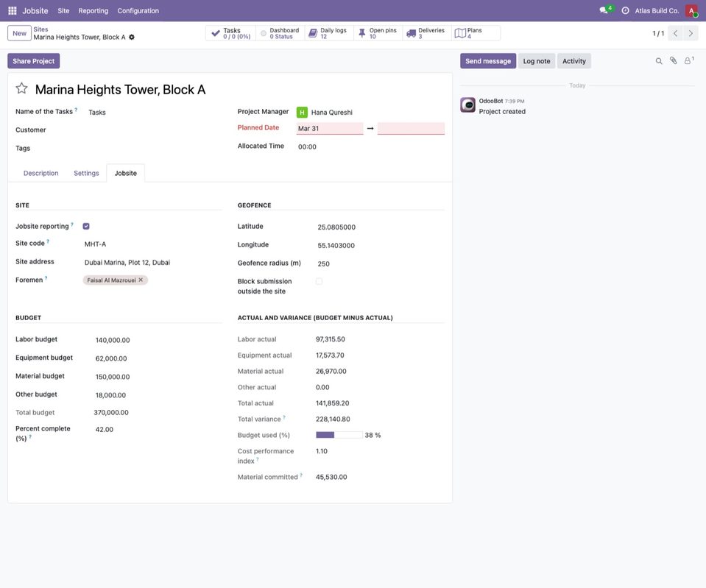Search messages in chatter magnifier icon

tap(659, 61)
